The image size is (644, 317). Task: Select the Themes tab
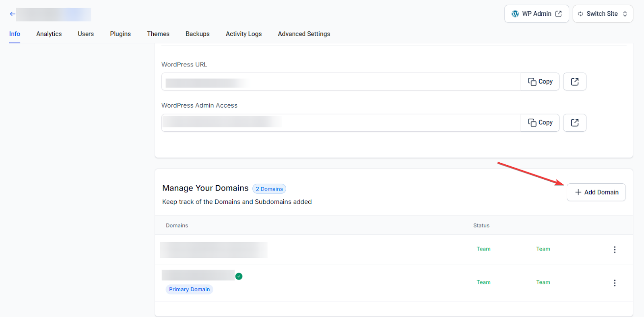pos(158,34)
